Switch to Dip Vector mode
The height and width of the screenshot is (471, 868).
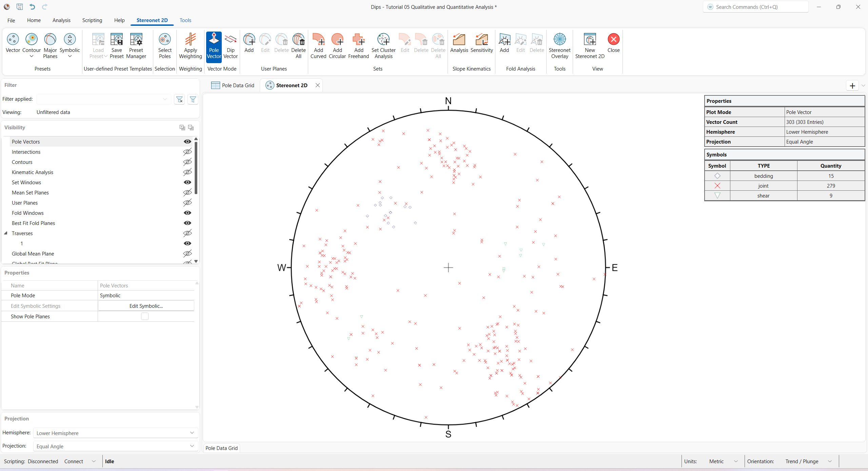click(x=231, y=46)
